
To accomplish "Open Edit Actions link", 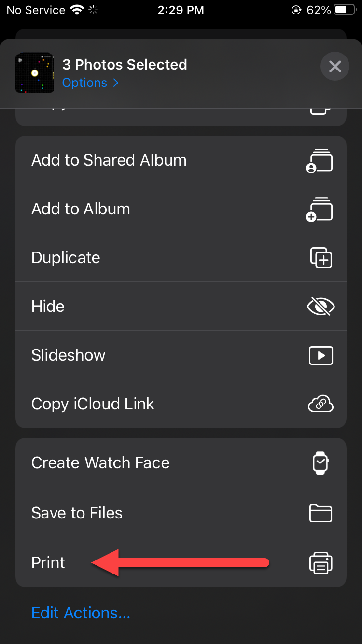I will click(81, 613).
